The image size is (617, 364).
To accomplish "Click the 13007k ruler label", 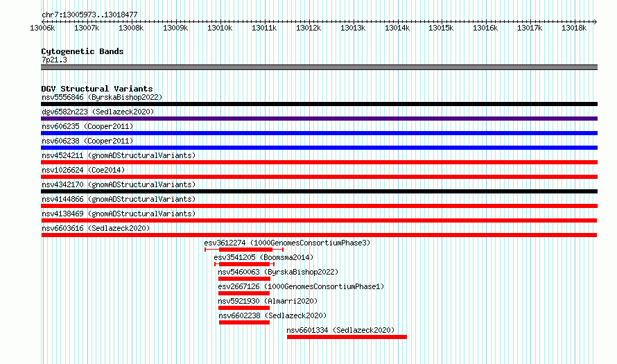I will (87, 28).
